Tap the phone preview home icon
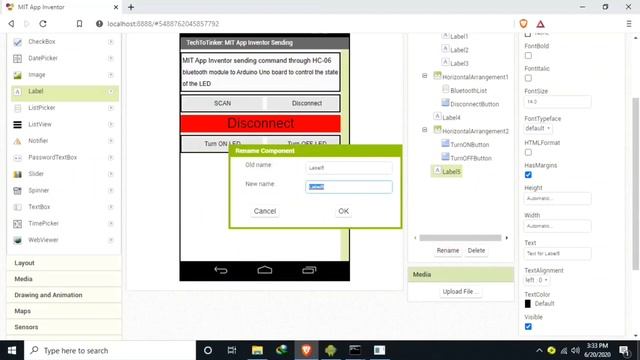 [x=264, y=270]
